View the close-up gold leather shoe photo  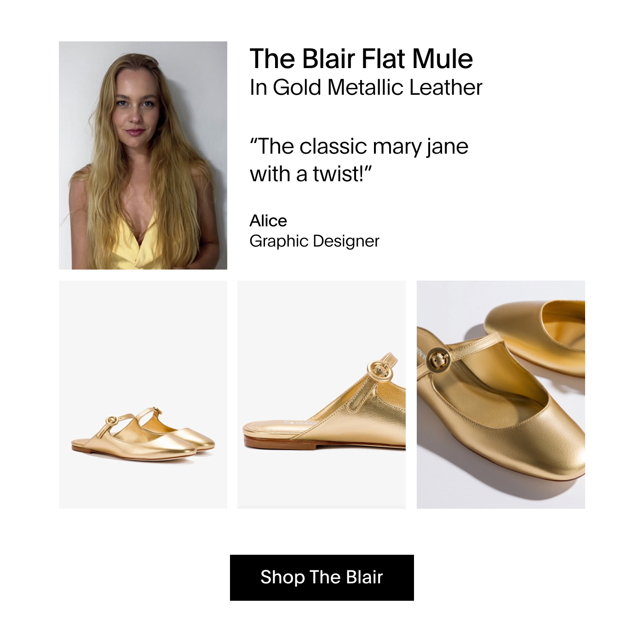(501, 395)
